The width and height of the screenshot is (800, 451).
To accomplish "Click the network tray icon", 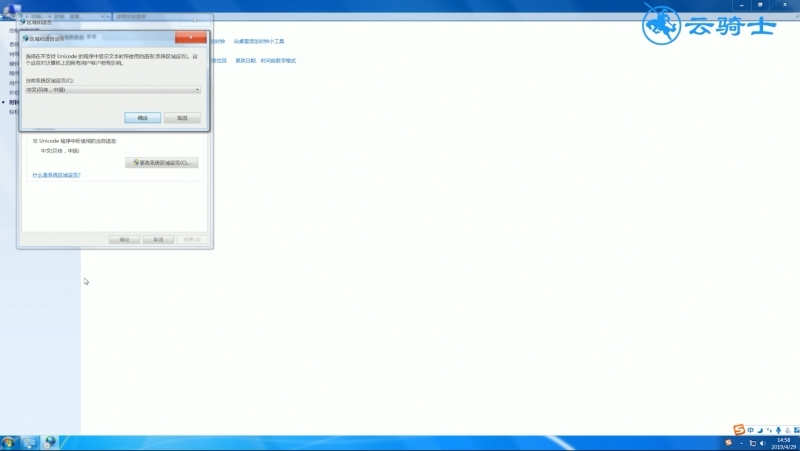I will coord(753,443).
